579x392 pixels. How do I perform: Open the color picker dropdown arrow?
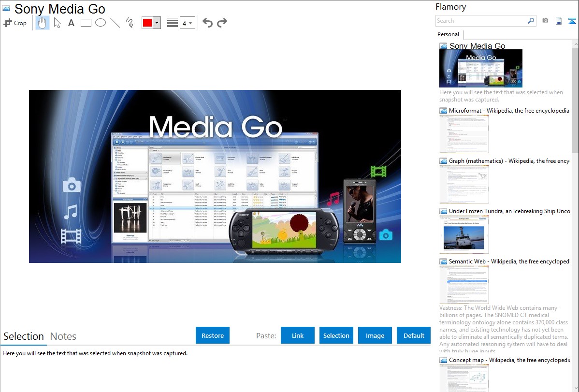pos(157,23)
